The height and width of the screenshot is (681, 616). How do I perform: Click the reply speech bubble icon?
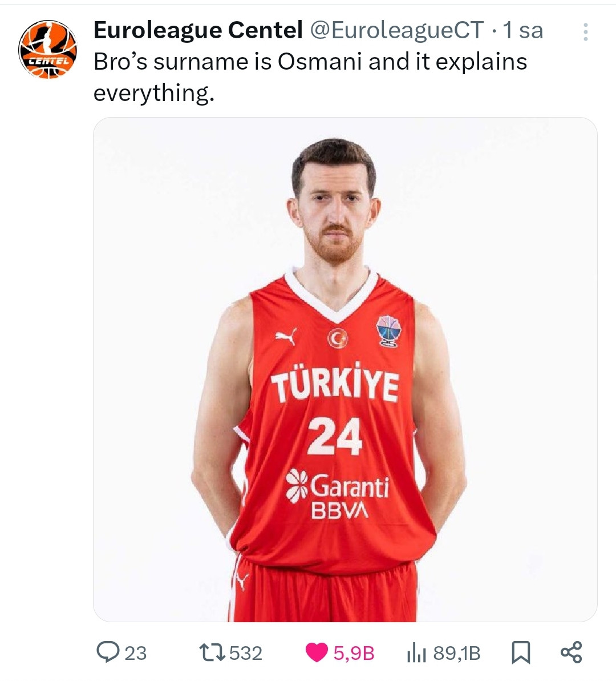[107, 652]
